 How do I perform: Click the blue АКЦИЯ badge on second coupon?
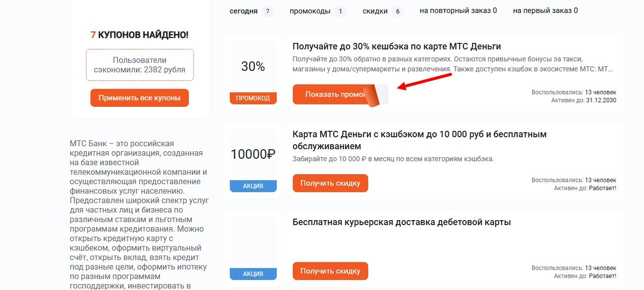253,186
